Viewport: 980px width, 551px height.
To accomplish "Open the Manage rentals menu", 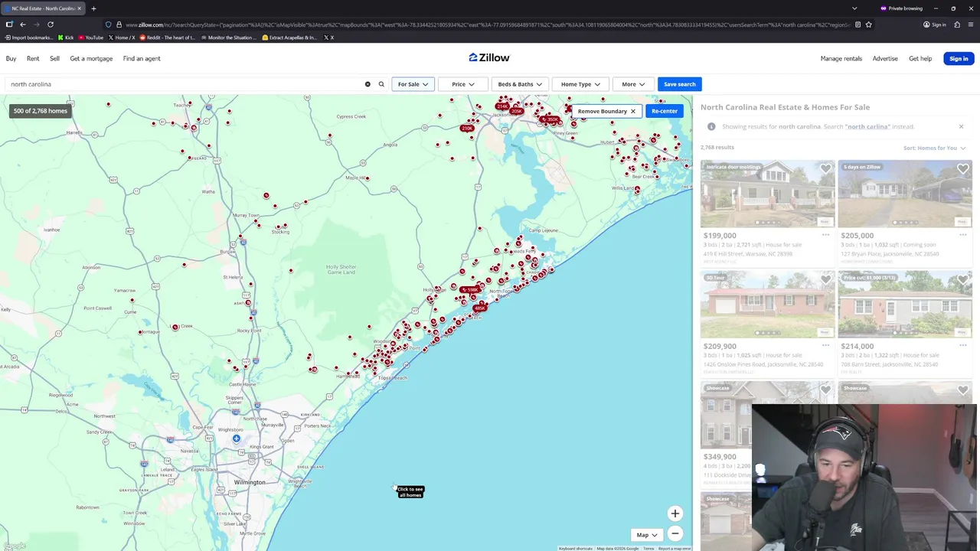I will pyautogui.click(x=841, y=58).
